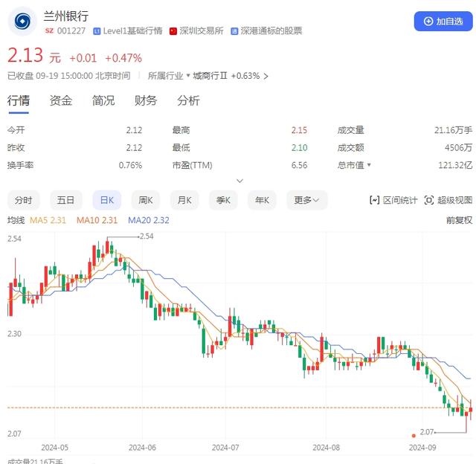Select the 月K chart view
The height and width of the screenshot is (464, 476).
tap(184, 200)
